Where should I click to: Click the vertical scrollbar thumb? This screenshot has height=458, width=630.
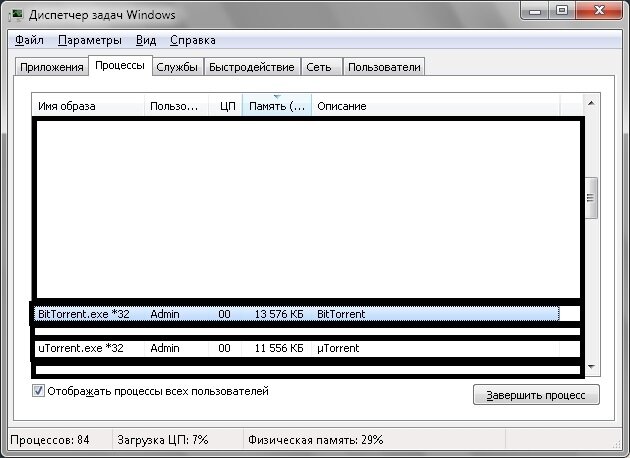point(591,198)
